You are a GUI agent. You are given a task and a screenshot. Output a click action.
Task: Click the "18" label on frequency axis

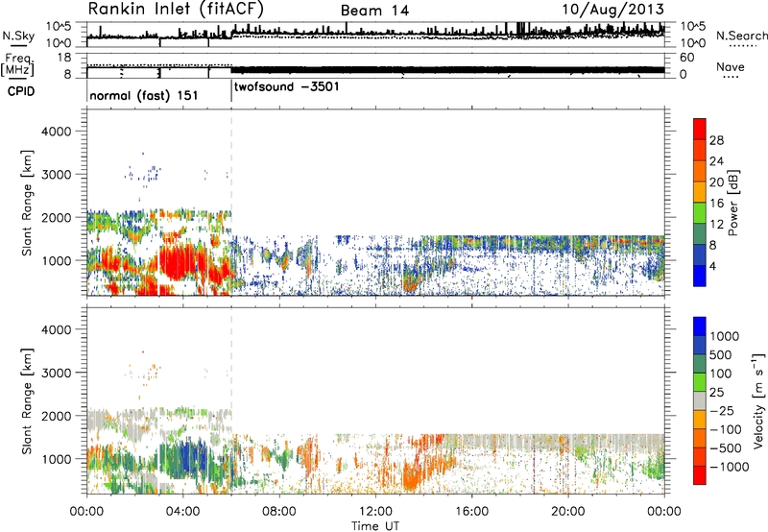coord(64,58)
